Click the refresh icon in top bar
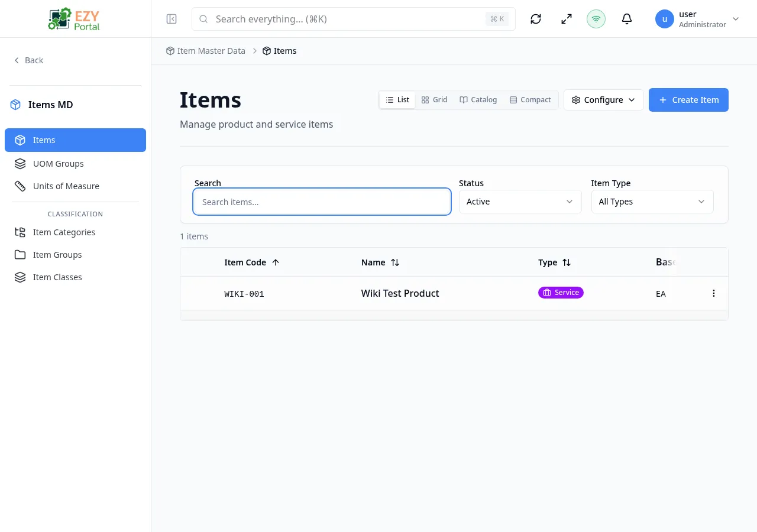757x532 pixels. coord(535,19)
